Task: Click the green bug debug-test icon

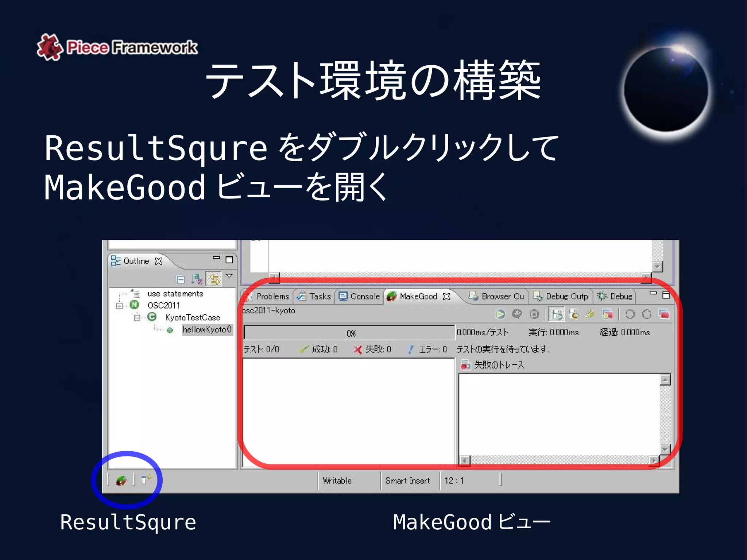Action: [590, 314]
